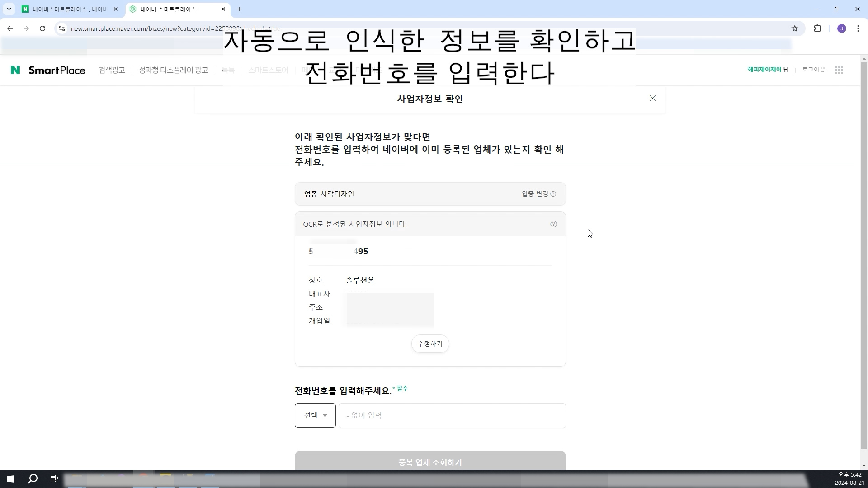Click the OCR info help question icon
Viewport: 868px width, 488px height.
pyautogui.click(x=553, y=224)
